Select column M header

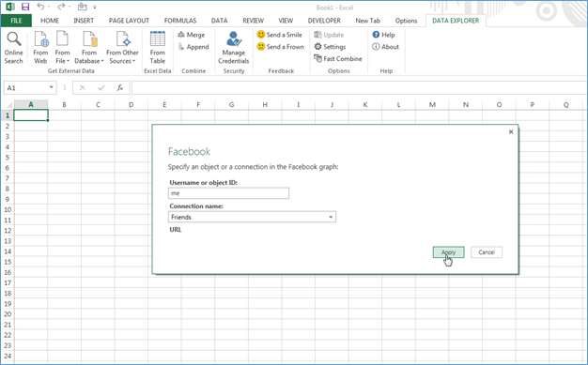[432, 104]
